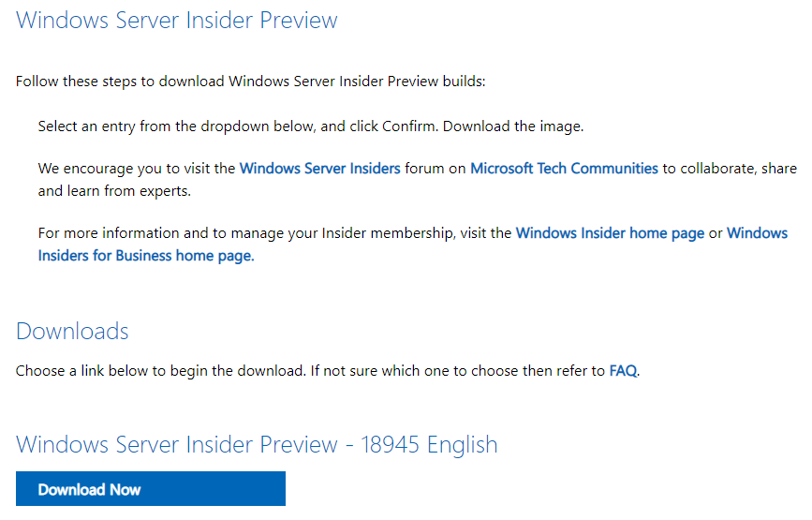812x520 pixels.
Task: Click the 'and learn from experts' text
Action: tap(114, 191)
